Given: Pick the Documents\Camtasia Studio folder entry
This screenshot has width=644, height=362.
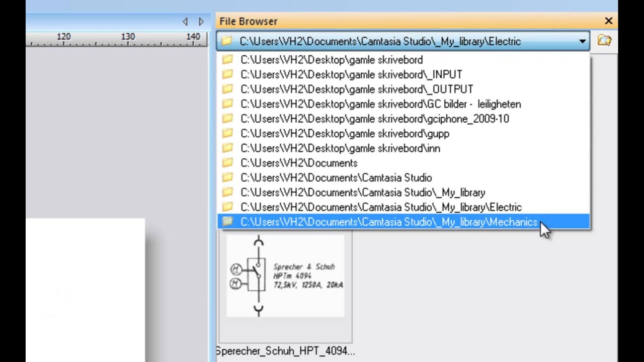Looking at the screenshot, I should [x=403, y=177].
